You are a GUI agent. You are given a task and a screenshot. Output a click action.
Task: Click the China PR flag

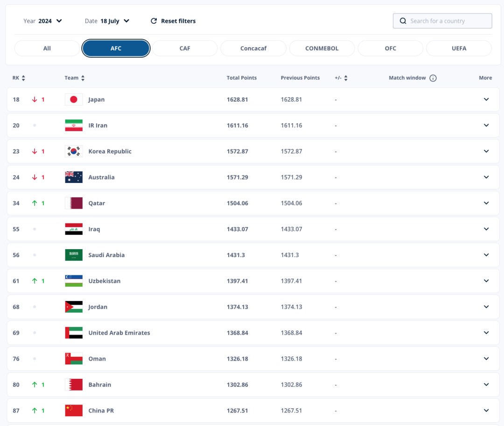pos(74,411)
